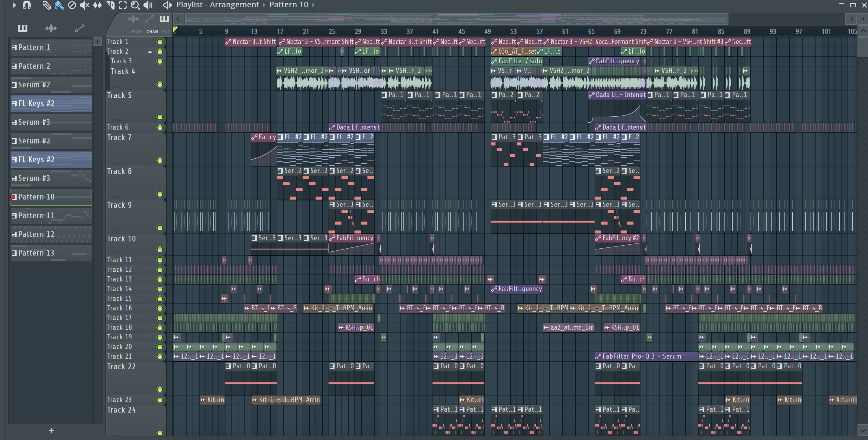This screenshot has width=868, height=440.
Task: Select the pattern clip focus icon
Action: (x=164, y=19)
